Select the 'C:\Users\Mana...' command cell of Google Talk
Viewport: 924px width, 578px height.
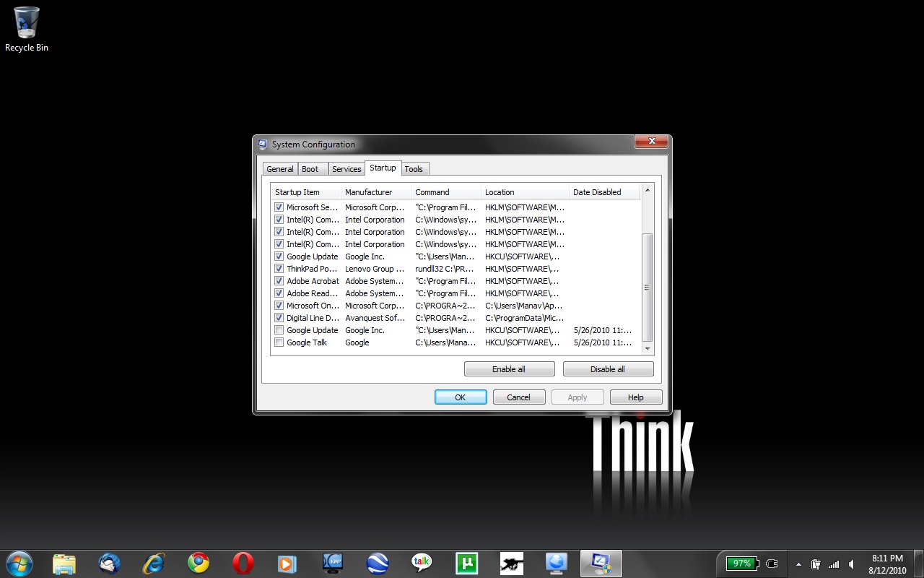click(445, 342)
